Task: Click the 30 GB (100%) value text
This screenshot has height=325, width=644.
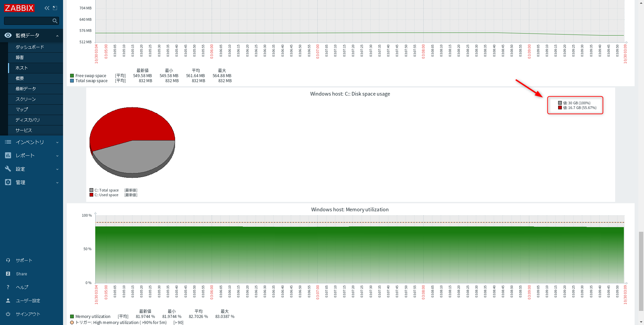Action: (x=579, y=103)
